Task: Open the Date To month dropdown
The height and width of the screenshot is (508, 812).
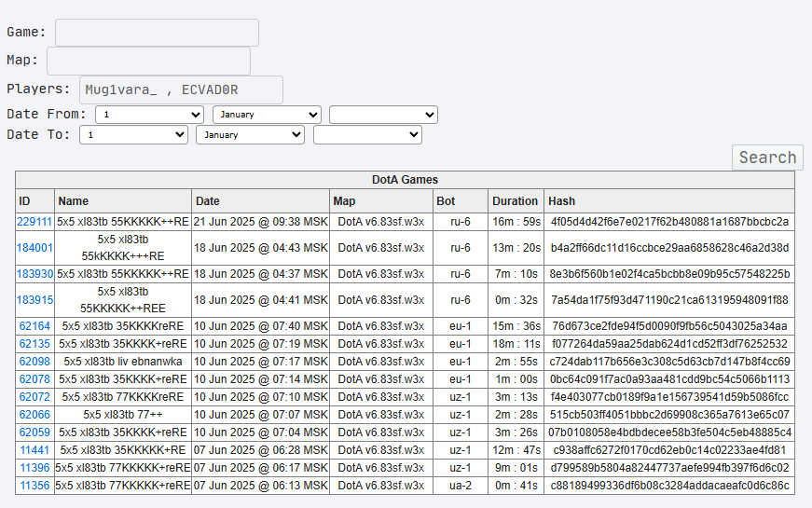Action: [250, 134]
